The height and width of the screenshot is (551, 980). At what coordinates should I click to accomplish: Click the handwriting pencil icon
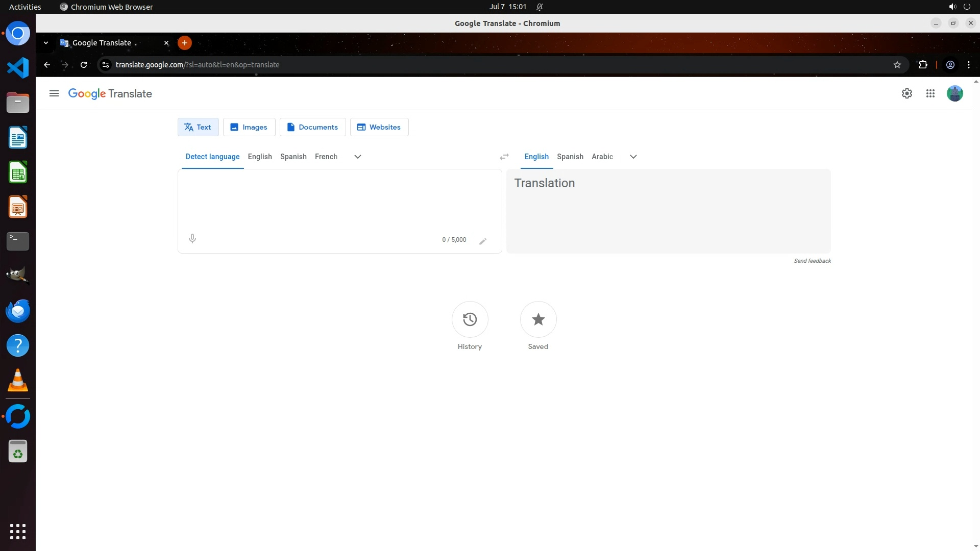pos(483,241)
